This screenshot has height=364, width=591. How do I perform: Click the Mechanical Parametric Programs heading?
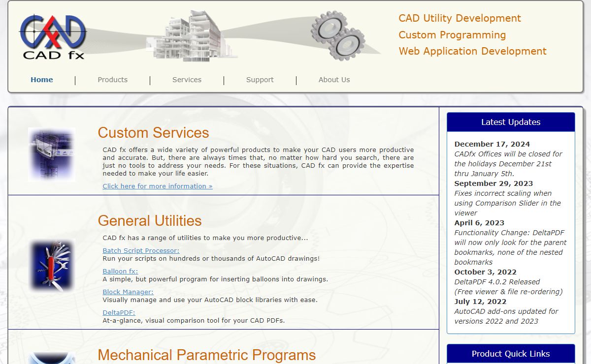pos(207,355)
